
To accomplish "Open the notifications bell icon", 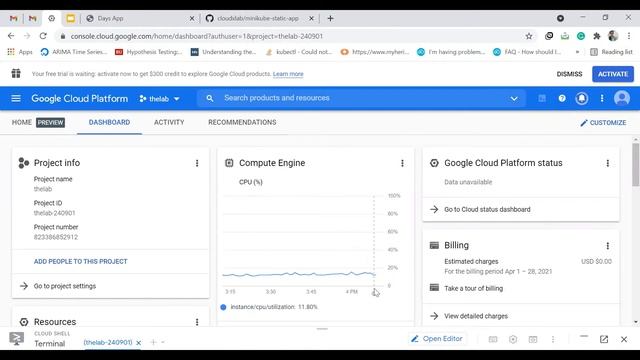I will click(x=582, y=98).
